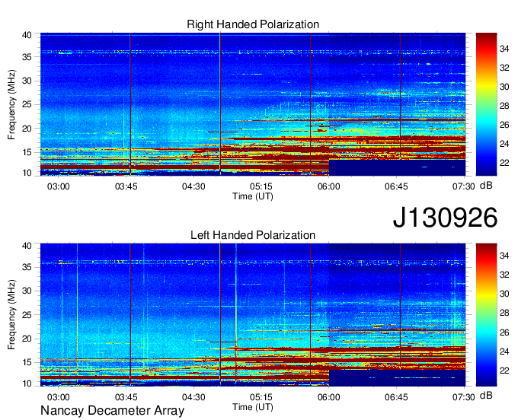The height and width of the screenshot is (420, 518).
Task: Click "05:15" tick on Right Handed time axis
Action: [261, 186]
